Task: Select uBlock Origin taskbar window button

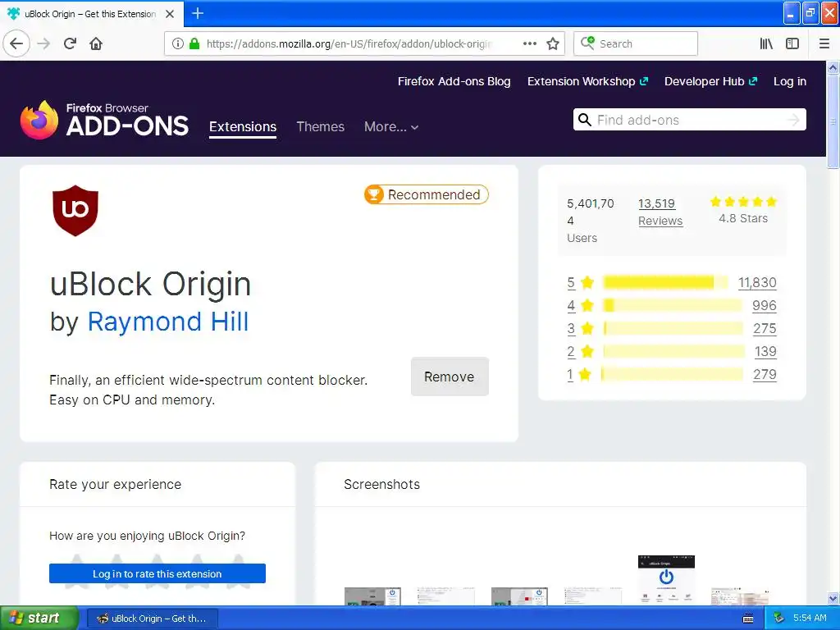Action: (152, 619)
